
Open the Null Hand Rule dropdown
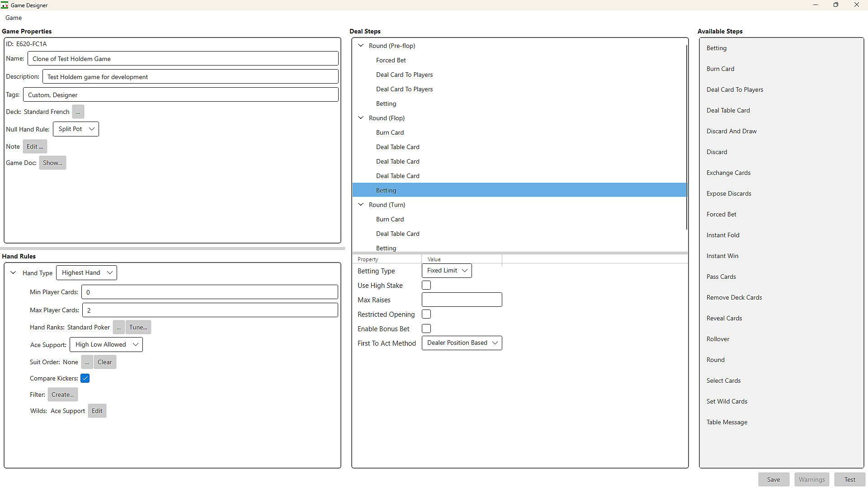pyautogui.click(x=76, y=129)
